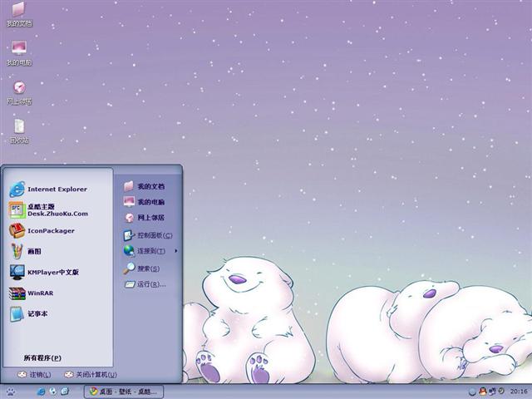The height and width of the screenshot is (399, 532).
Task: Launch IconPackager from Start menu
Action: pos(42,231)
